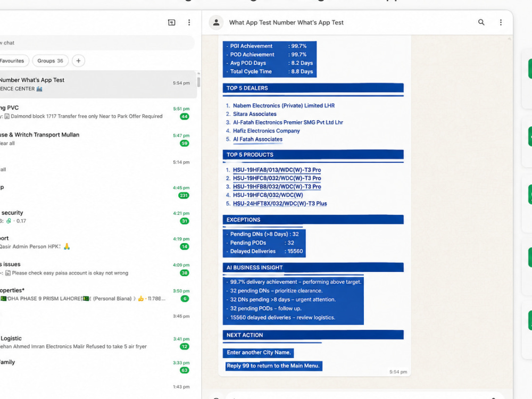Click the 12 unread badge on Logistic chat

click(184, 346)
